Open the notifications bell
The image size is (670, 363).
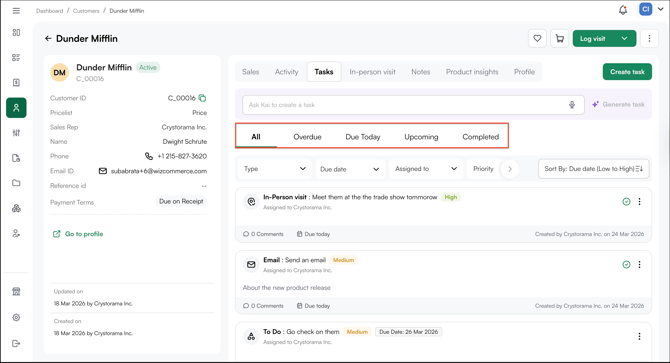623,10
